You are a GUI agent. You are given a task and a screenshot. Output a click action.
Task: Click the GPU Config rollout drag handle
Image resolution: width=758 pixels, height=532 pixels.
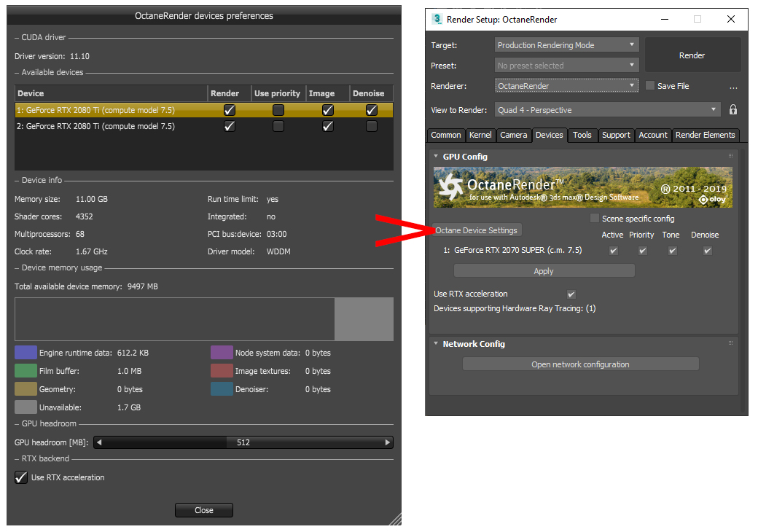[730, 155]
